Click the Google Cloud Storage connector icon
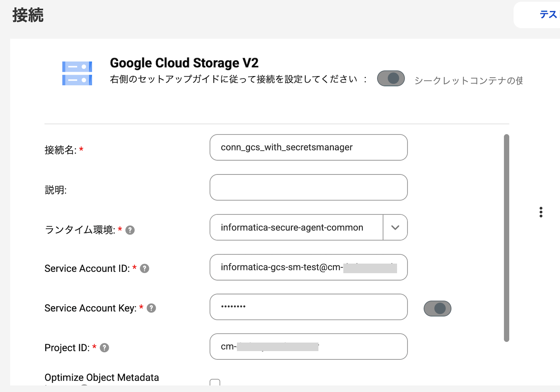The image size is (560, 392). point(77,73)
